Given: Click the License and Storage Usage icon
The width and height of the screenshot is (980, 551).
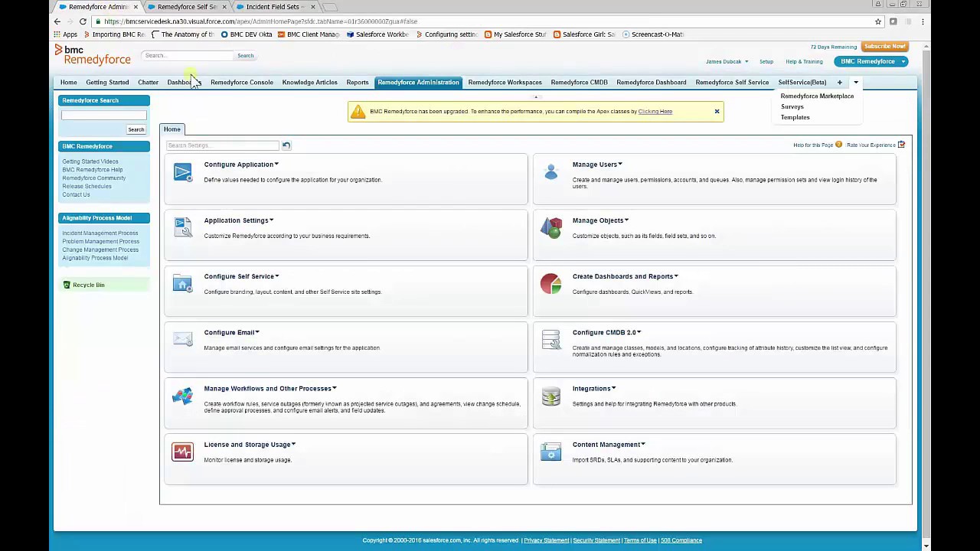Looking at the screenshot, I should pyautogui.click(x=182, y=452).
